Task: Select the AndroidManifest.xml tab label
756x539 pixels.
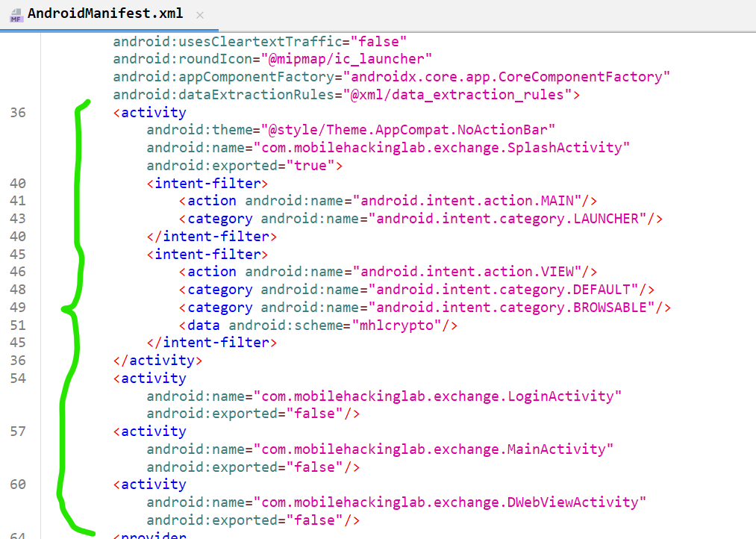Action: click(x=107, y=14)
